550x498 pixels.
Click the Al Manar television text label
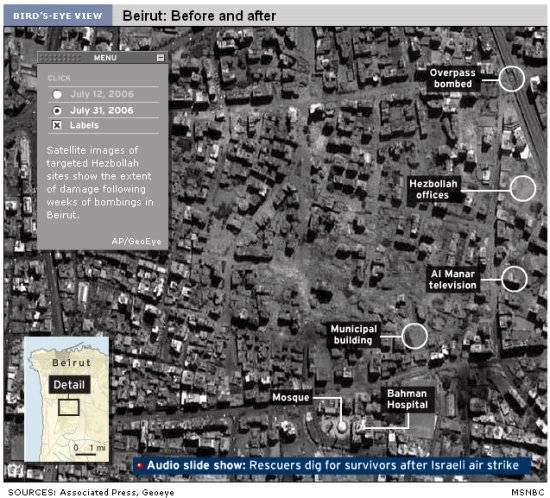[x=452, y=280]
